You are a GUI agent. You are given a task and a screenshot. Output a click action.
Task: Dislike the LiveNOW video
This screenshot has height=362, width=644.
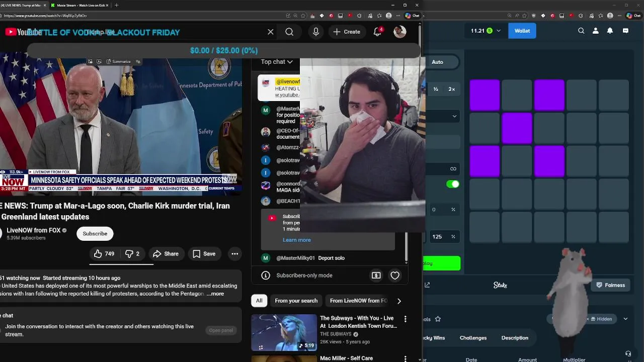pyautogui.click(x=132, y=254)
